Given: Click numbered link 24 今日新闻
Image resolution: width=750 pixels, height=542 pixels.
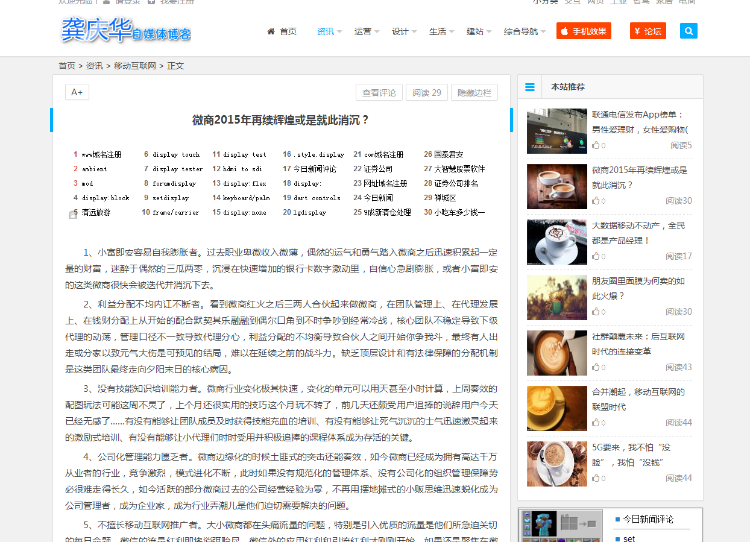Looking at the screenshot, I should tap(378, 198).
